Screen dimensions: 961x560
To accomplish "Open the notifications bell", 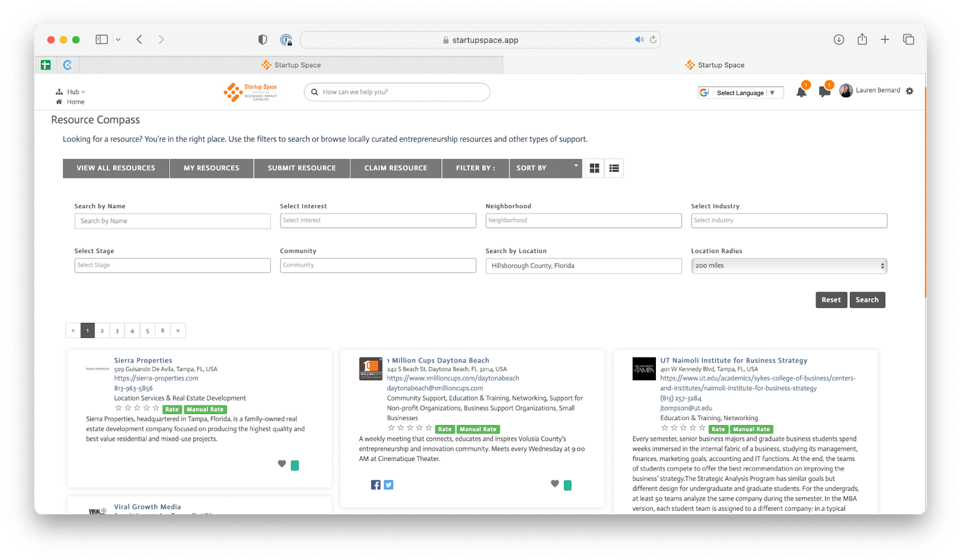I will [x=801, y=92].
